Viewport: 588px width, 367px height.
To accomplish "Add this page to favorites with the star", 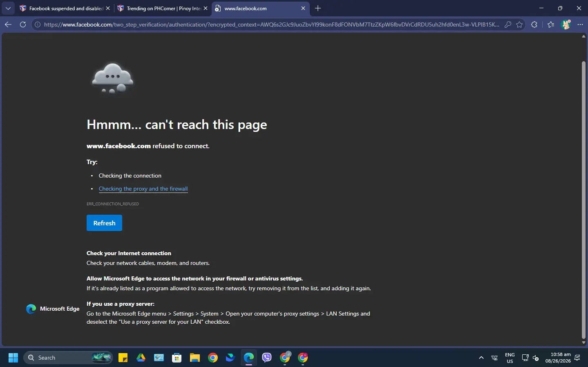I will [x=519, y=24].
